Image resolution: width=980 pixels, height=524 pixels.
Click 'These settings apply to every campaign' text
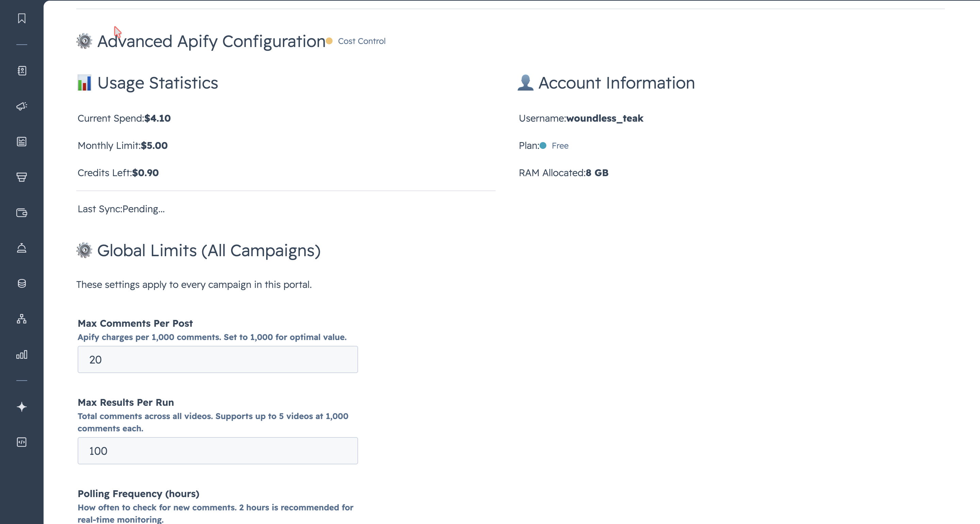pos(194,284)
